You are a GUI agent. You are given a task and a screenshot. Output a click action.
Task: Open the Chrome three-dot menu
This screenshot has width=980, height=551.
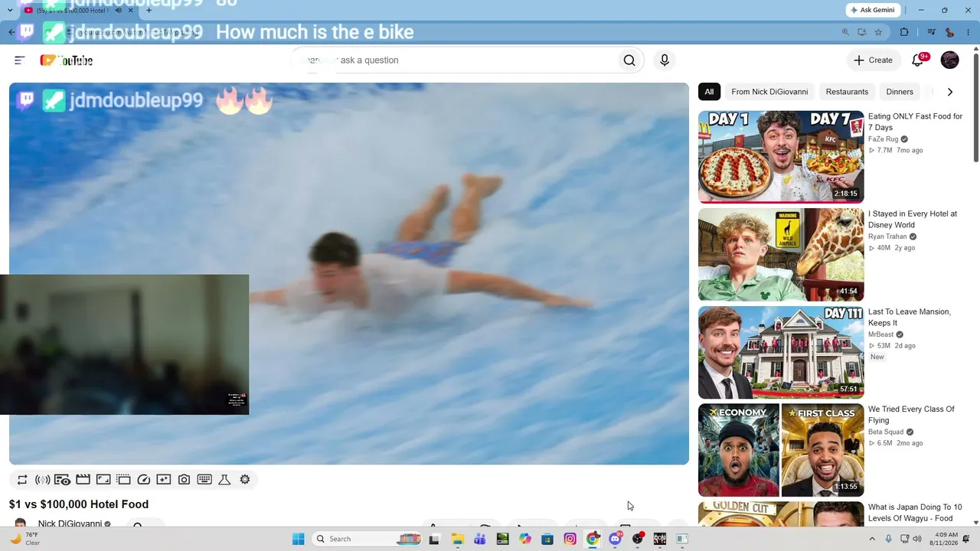click(967, 32)
